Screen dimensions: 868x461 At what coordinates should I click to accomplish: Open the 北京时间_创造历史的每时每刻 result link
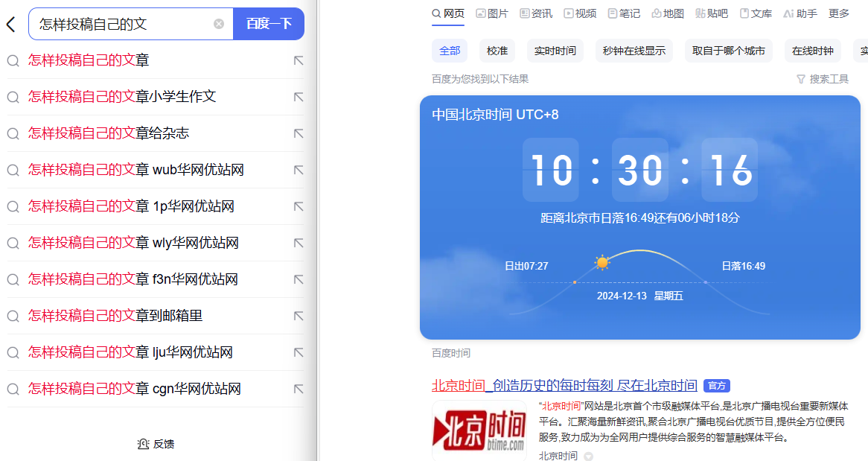564,385
